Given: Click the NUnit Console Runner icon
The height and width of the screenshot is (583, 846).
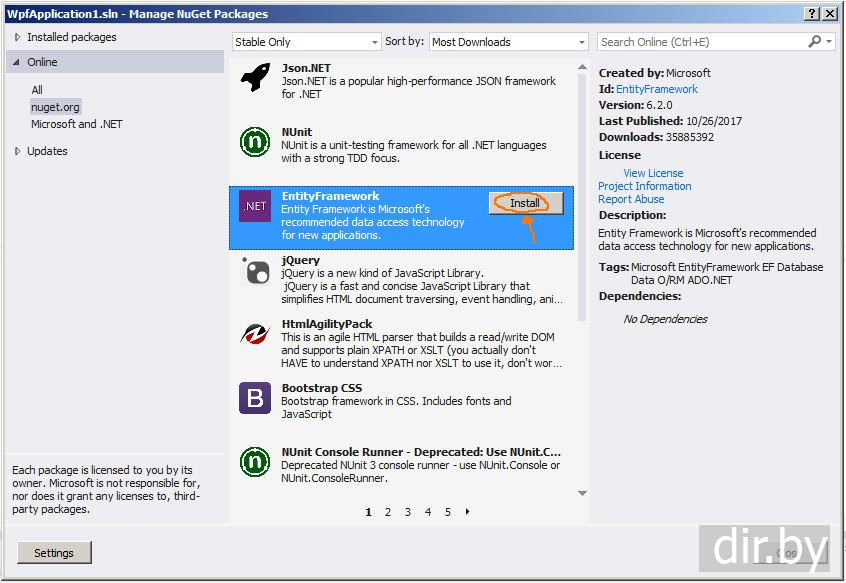Looking at the screenshot, I should [255, 462].
